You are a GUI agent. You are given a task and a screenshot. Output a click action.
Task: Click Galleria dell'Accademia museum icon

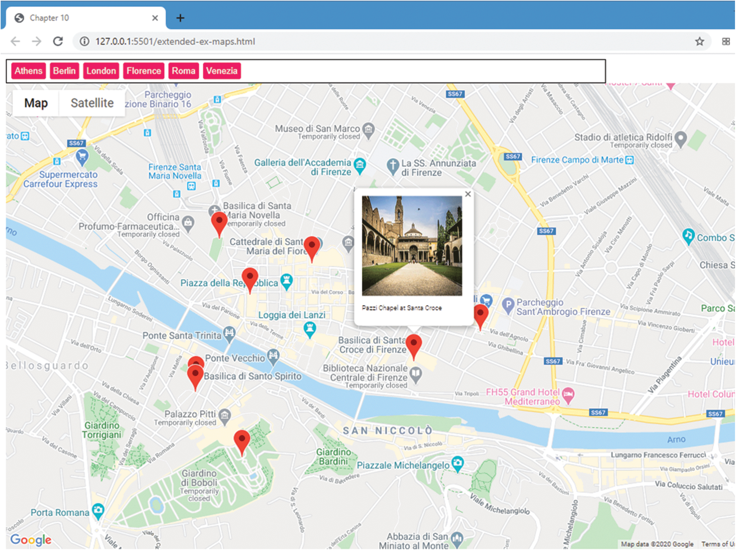[360, 165]
